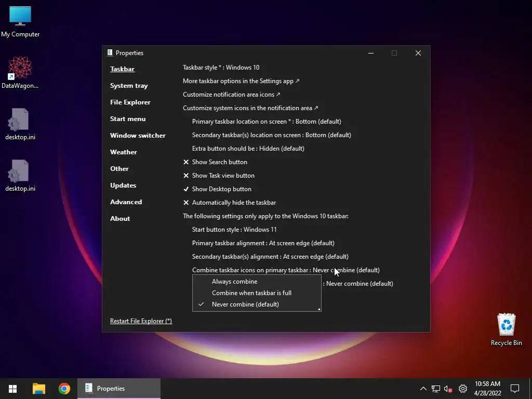Open the My Computer desktop icon
This screenshot has width=532, height=399.
coord(20,22)
